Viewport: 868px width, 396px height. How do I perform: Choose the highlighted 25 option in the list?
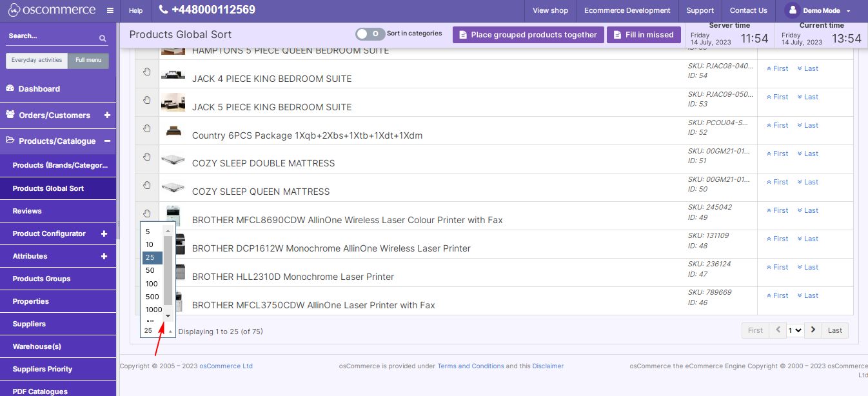(x=152, y=258)
